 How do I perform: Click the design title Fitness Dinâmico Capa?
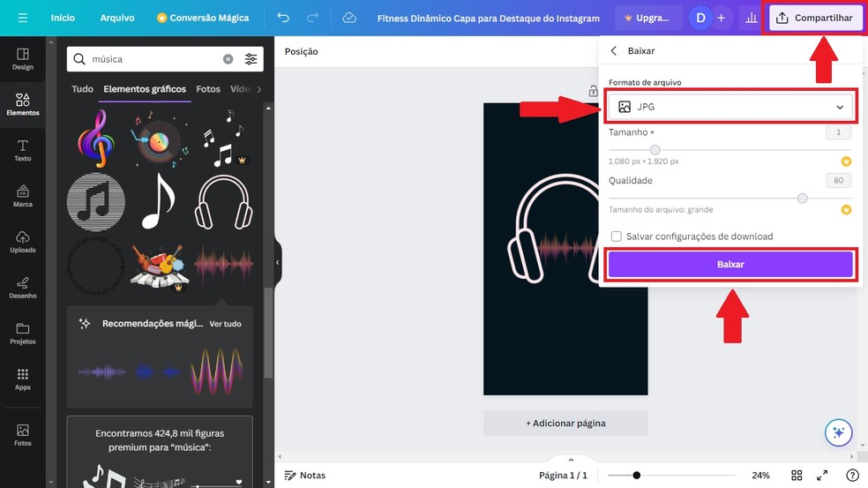coord(489,18)
